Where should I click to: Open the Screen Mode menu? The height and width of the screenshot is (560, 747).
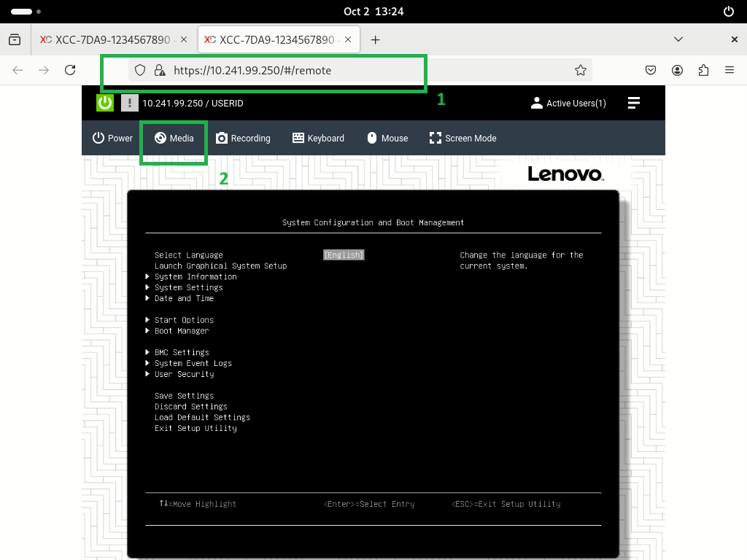point(462,138)
